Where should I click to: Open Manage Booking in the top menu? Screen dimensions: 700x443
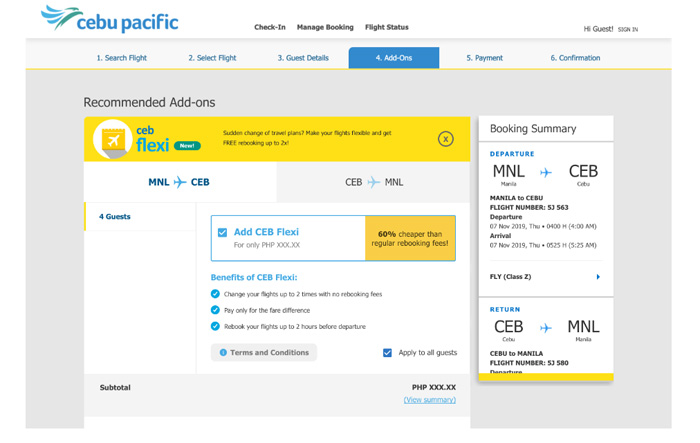click(x=325, y=27)
